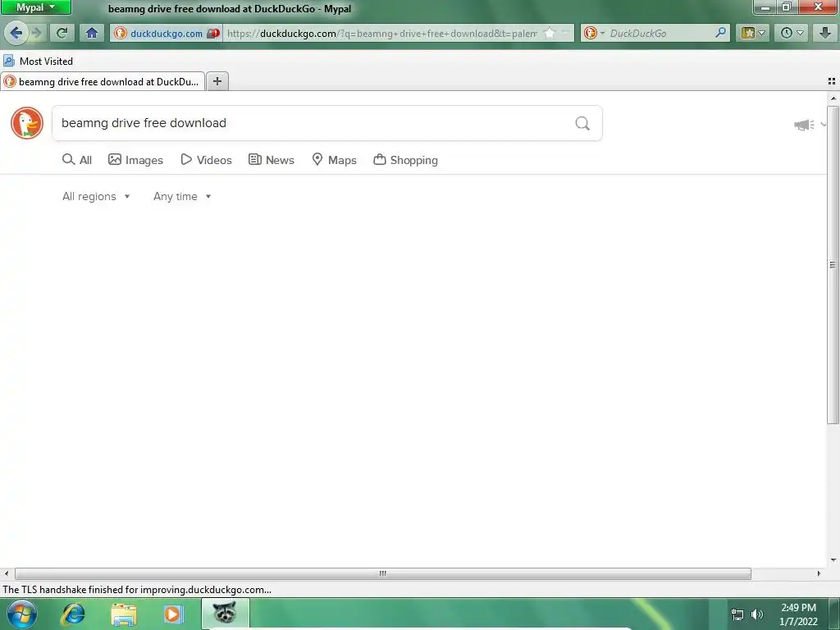Click the search engine selector icon in search bar
Image resolution: width=840 pixels, height=630 pixels.
pos(594,33)
